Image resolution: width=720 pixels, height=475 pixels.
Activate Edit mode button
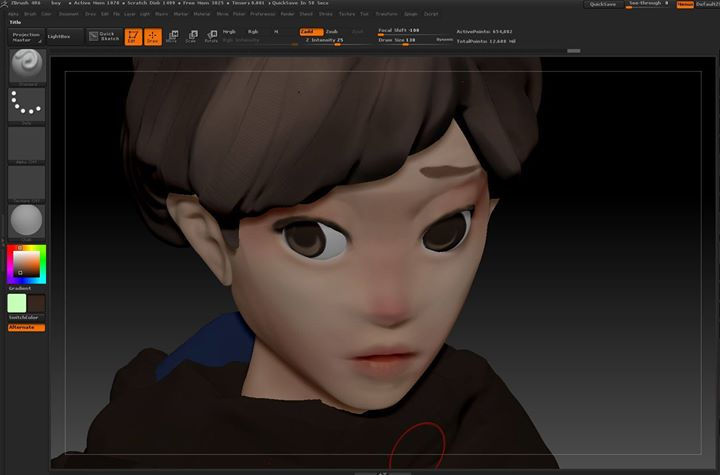pos(134,37)
